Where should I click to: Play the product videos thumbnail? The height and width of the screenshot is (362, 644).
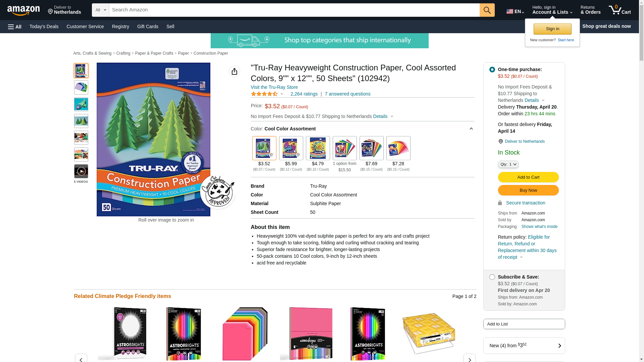(81, 171)
